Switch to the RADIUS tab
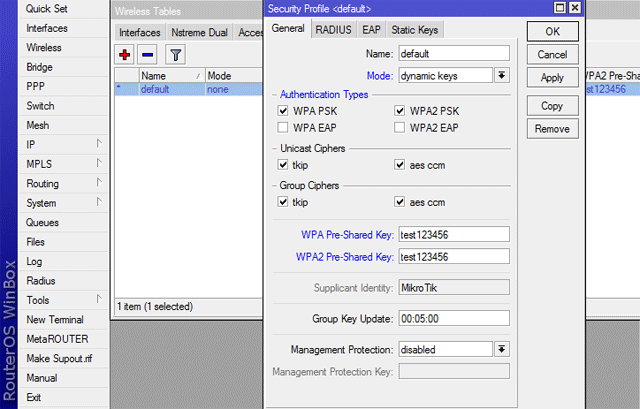Viewport: 640px width, 409px height. point(333,30)
